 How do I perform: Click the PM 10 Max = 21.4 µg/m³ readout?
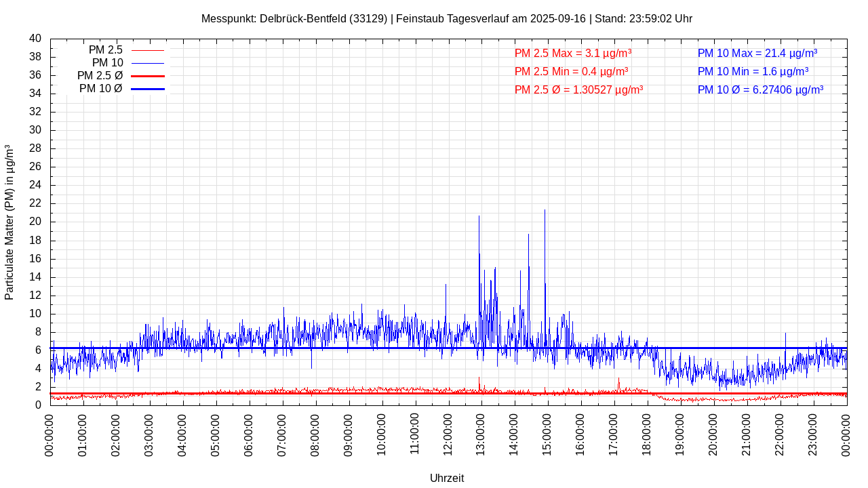(x=757, y=53)
